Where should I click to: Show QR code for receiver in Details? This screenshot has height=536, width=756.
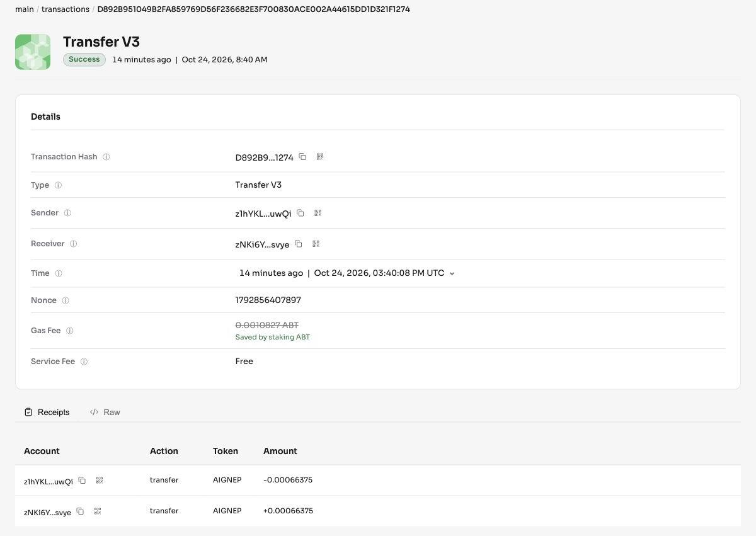click(x=316, y=244)
